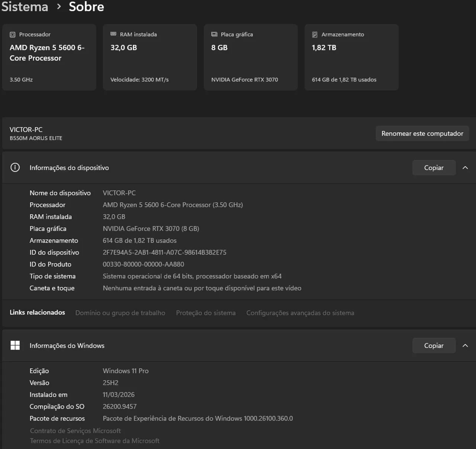
Task: Click the Compilação do SO label
Action: pyautogui.click(x=57, y=407)
